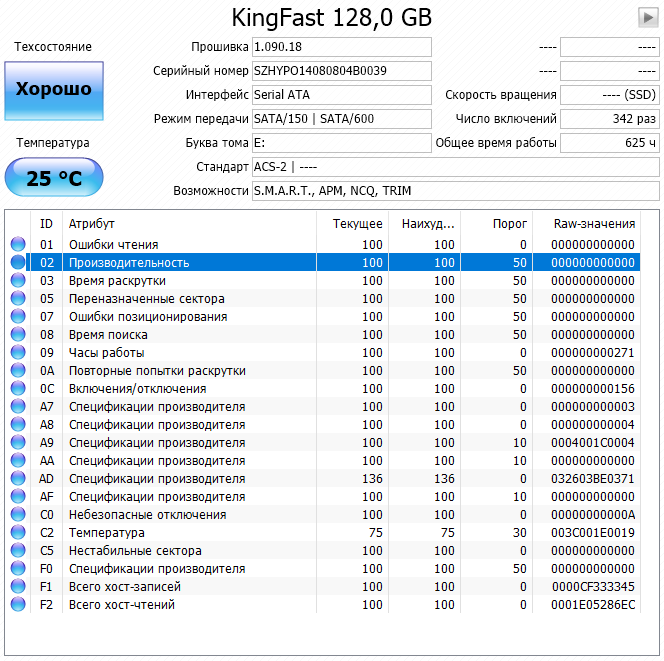The height and width of the screenshot is (661, 664).
Task: Click raw value 003C001E0019
Action: click(x=592, y=532)
